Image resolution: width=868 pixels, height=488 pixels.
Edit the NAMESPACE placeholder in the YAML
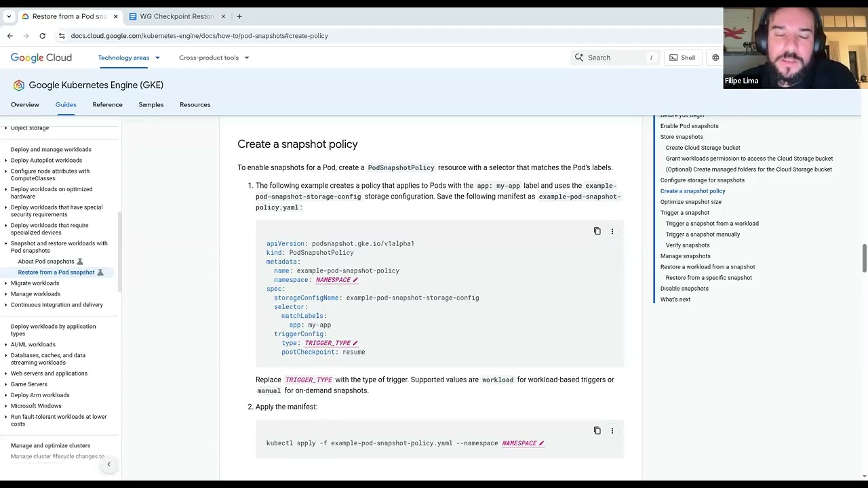pos(337,280)
